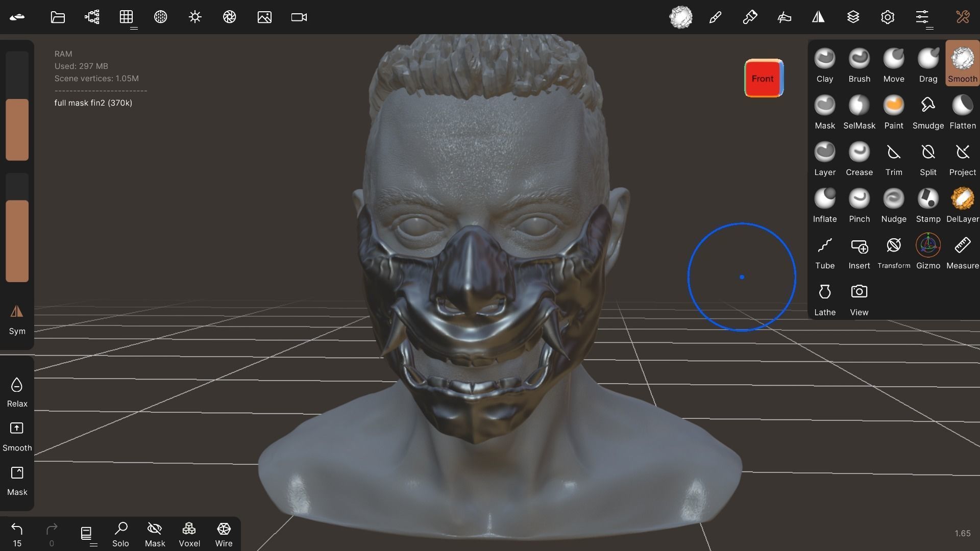Open the Layers stack menu
The width and height of the screenshot is (980, 551).
click(x=853, y=17)
